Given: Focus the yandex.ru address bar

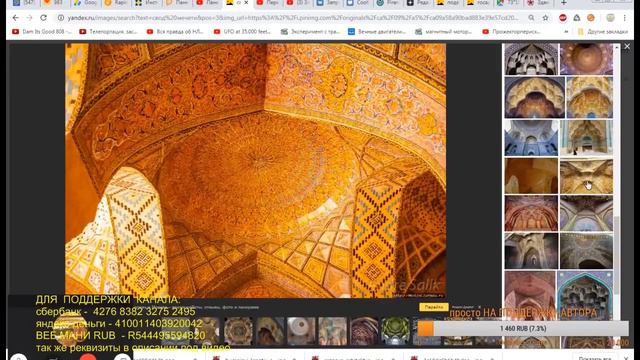Looking at the screenshot, I should point(293,18).
